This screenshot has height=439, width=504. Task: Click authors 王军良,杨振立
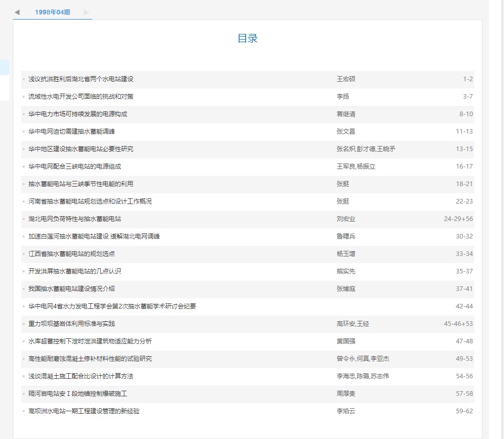tap(356, 166)
